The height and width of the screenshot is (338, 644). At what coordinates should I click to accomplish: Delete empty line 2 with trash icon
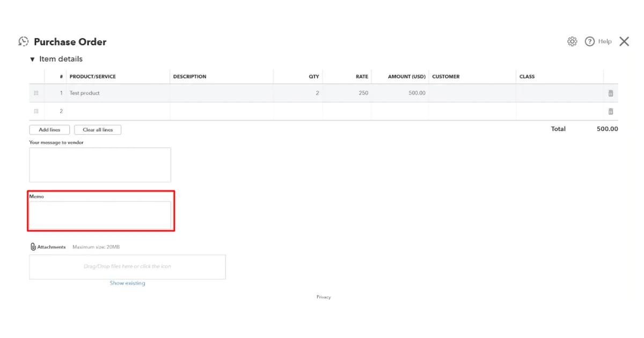611,111
